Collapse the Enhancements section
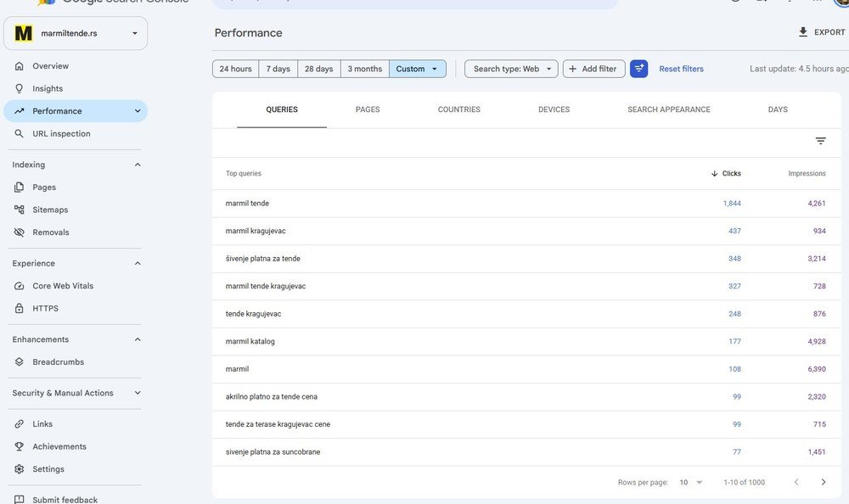 coord(138,339)
